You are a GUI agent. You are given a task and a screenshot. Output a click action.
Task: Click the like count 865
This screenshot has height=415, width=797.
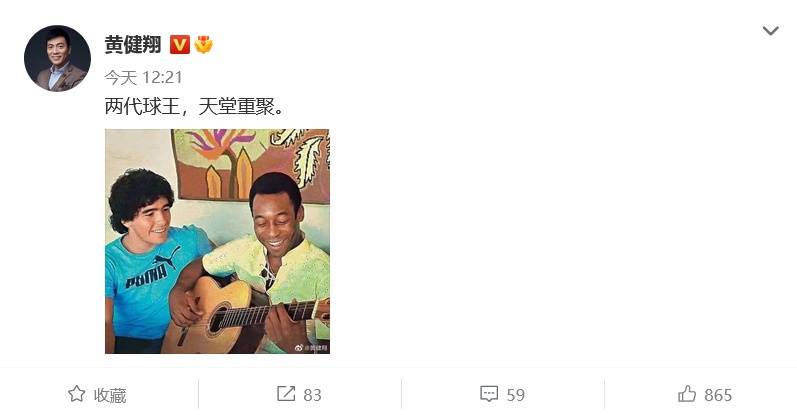pos(718,395)
